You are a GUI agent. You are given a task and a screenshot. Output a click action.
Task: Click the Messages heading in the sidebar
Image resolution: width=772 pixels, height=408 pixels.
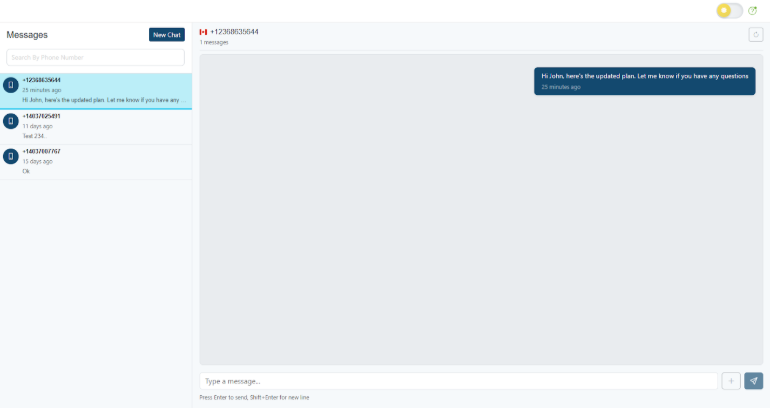point(27,35)
